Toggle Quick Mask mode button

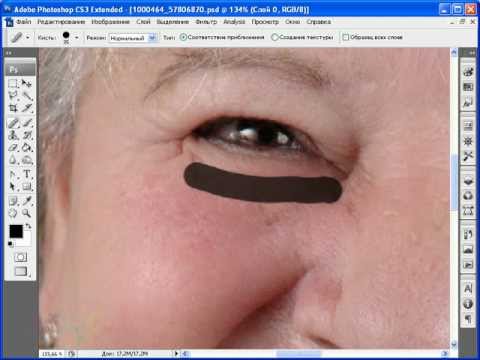click(20, 257)
